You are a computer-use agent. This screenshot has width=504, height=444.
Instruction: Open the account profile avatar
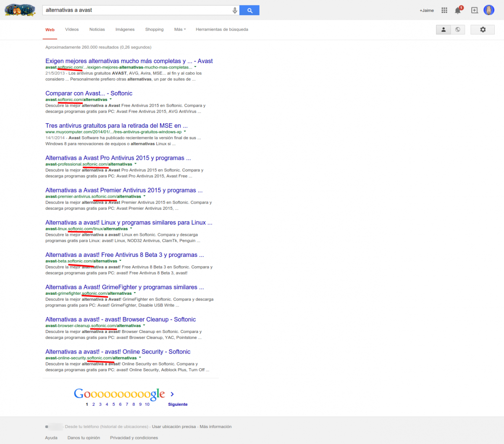489,10
